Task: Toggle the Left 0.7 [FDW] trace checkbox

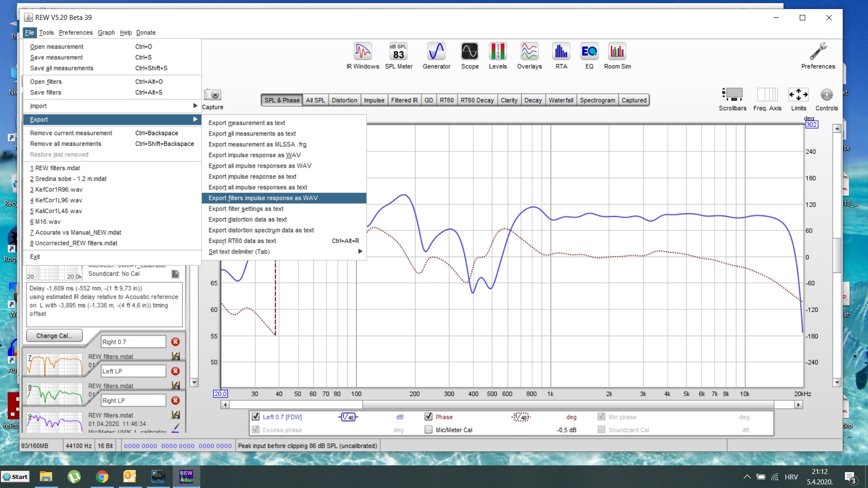Action: click(255, 417)
